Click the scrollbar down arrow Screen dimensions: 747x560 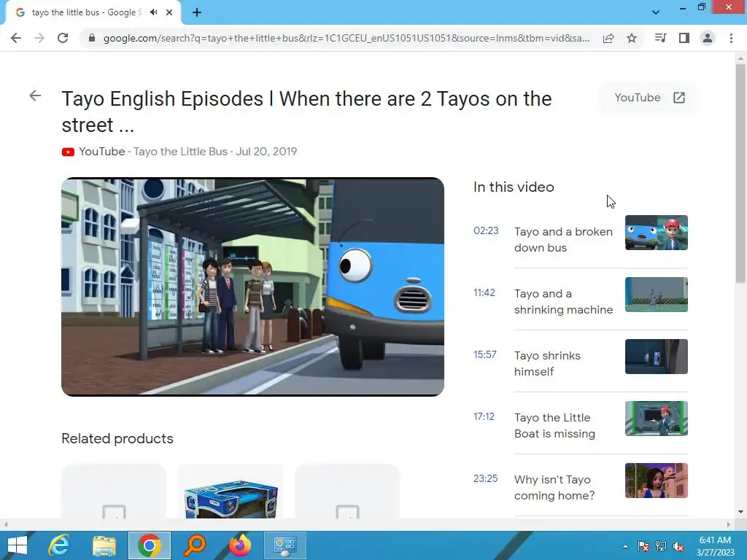740,512
